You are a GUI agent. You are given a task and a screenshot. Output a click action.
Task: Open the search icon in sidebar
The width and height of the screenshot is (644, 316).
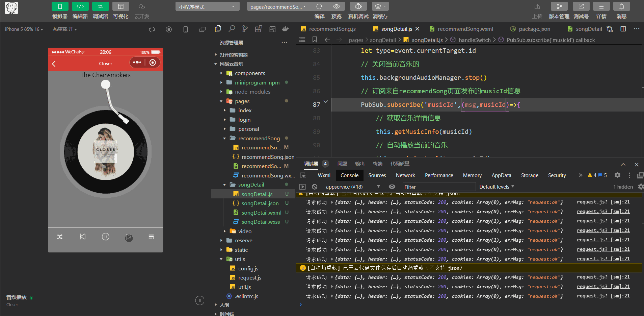[x=232, y=29]
